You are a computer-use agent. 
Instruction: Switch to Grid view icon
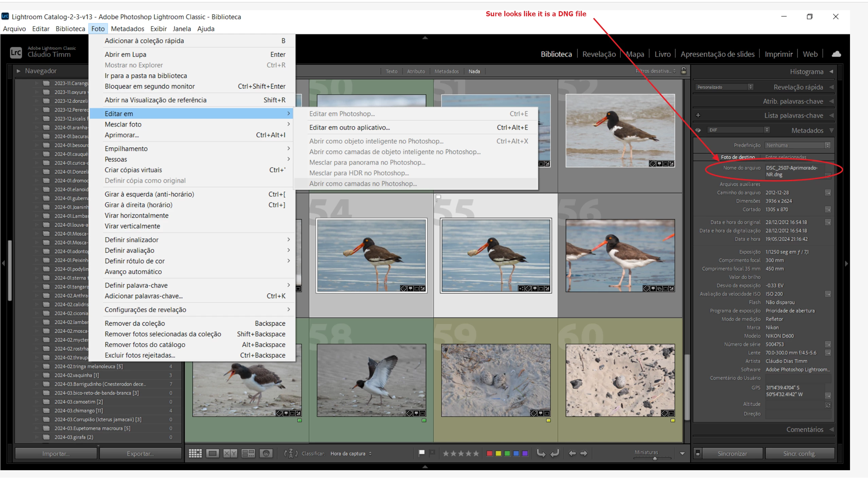click(x=195, y=454)
